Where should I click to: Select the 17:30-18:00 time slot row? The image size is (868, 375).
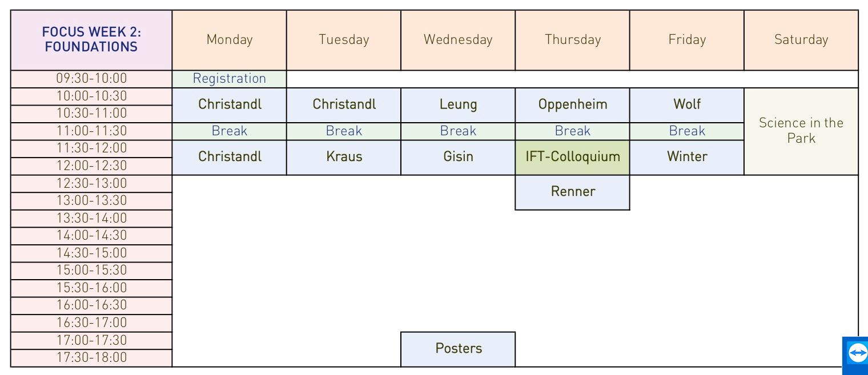point(91,358)
